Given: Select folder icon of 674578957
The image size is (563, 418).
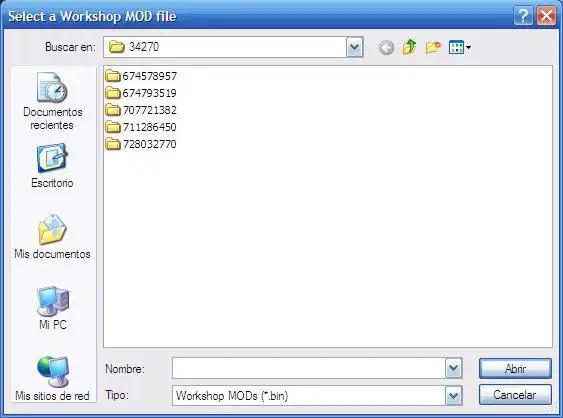Looking at the screenshot, I should (x=113, y=76).
